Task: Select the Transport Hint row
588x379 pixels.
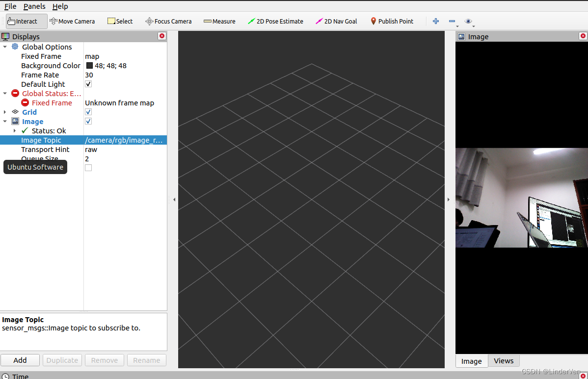Action: (83, 150)
